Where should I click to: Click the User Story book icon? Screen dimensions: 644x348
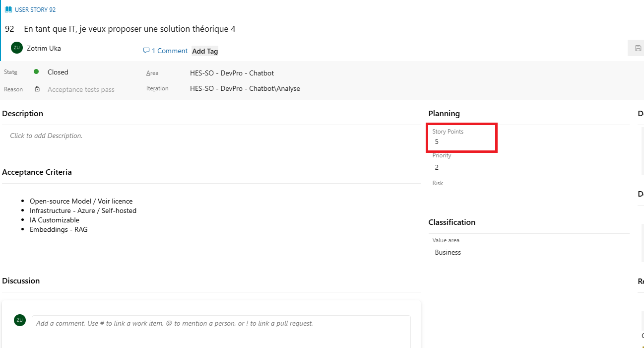coord(8,9)
